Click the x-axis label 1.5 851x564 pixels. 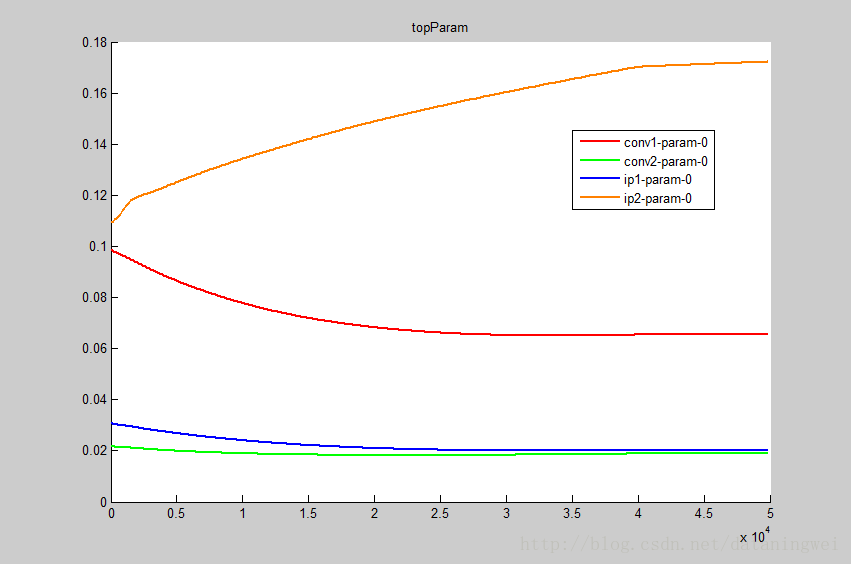coord(308,514)
